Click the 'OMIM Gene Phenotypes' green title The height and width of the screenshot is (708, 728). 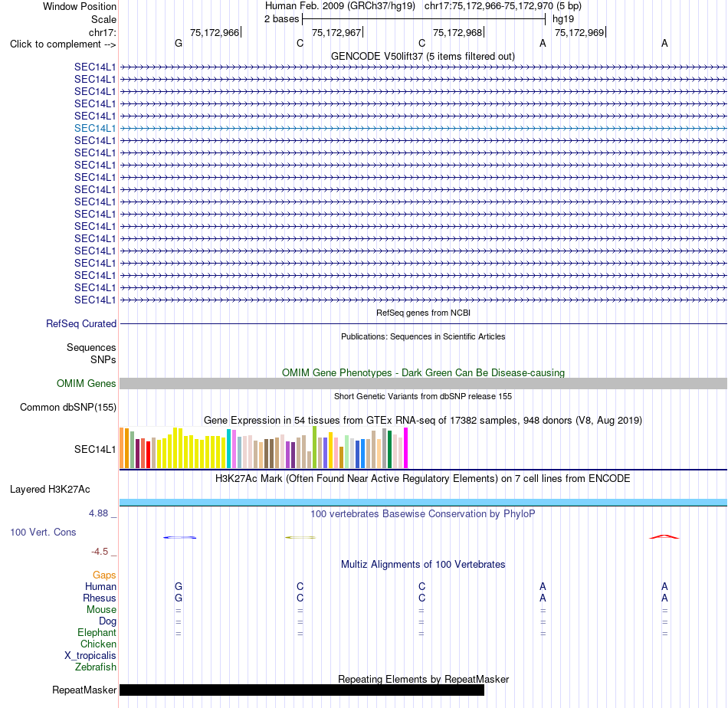point(423,373)
